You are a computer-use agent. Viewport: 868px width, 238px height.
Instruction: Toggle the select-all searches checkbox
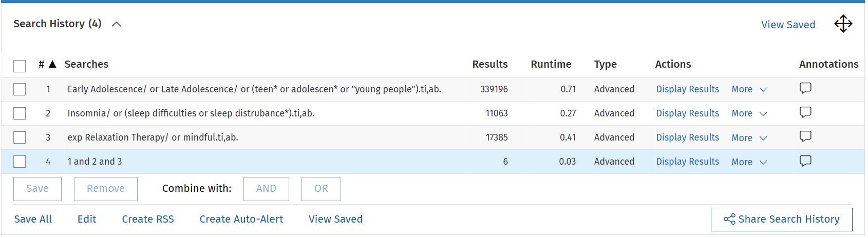pyautogui.click(x=20, y=66)
